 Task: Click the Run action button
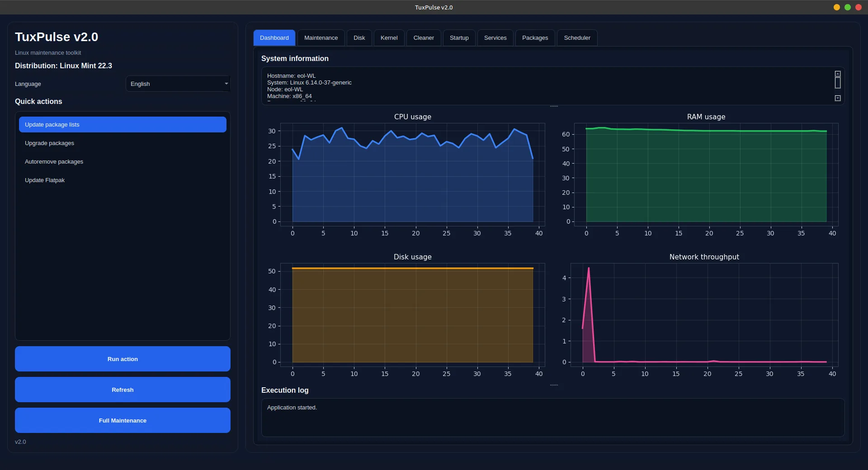122,359
